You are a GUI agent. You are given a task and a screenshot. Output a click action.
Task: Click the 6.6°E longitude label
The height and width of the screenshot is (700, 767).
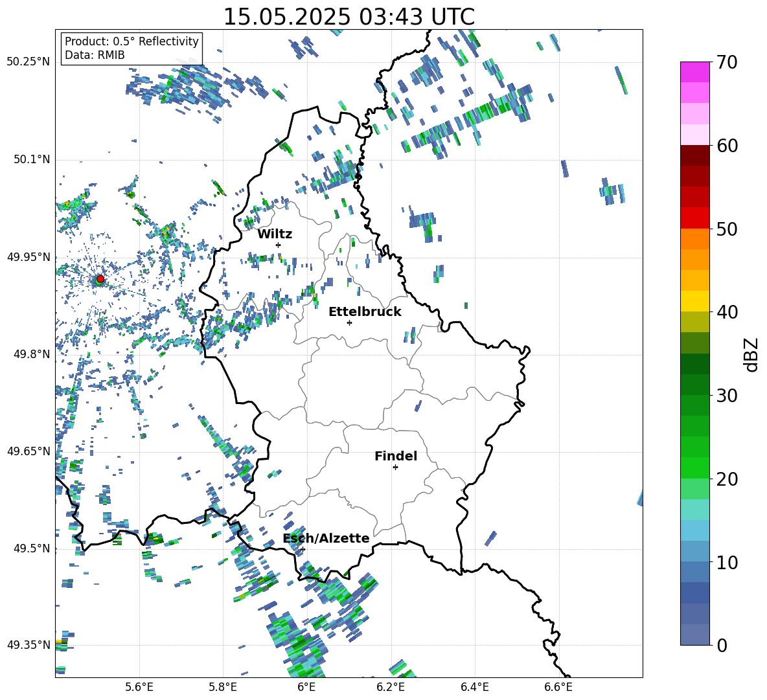(558, 687)
